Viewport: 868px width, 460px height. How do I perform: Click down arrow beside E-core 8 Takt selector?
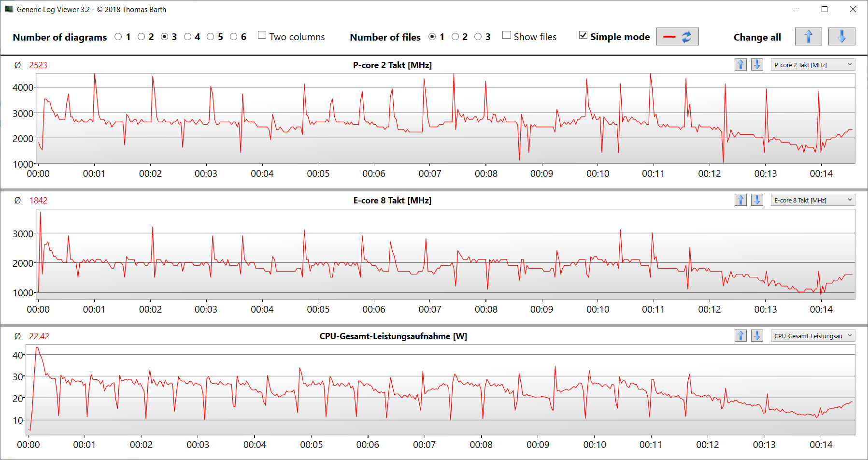click(757, 200)
